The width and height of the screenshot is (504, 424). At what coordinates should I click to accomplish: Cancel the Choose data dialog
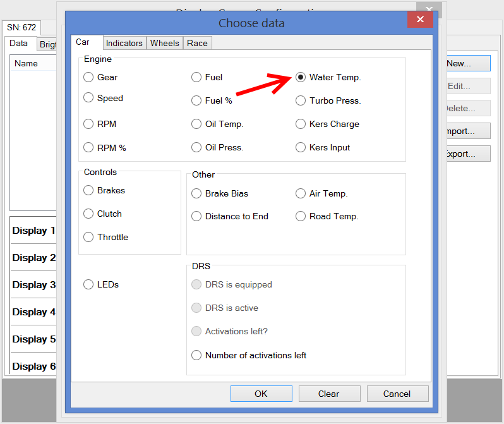coord(397,394)
